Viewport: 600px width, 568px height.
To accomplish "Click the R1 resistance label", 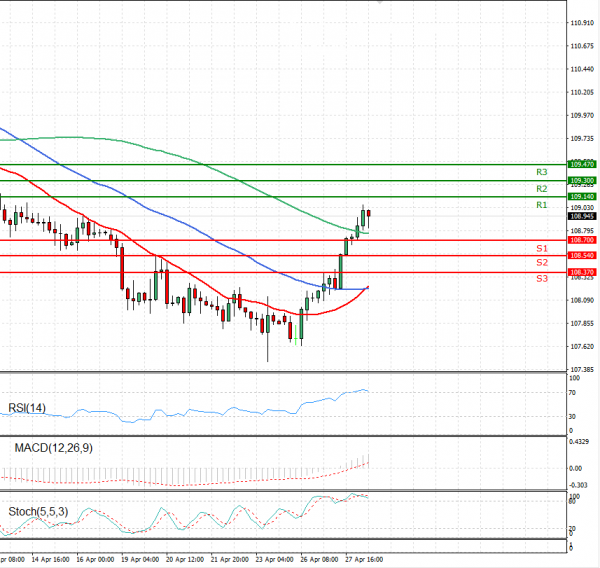I will point(541,205).
